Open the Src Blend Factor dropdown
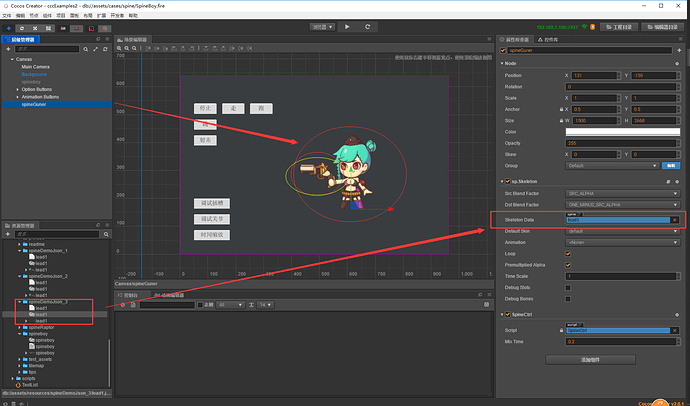The width and height of the screenshot is (690, 406). [622, 194]
